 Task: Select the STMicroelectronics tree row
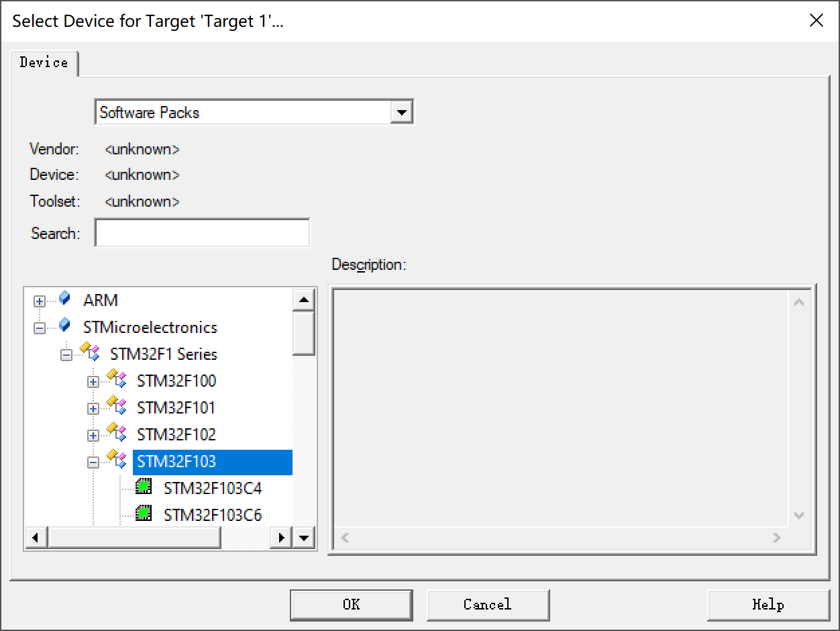click(x=150, y=327)
